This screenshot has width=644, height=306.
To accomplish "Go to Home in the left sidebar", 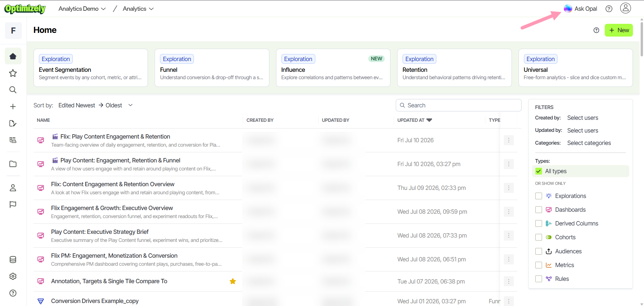I will pyautogui.click(x=13, y=56).
